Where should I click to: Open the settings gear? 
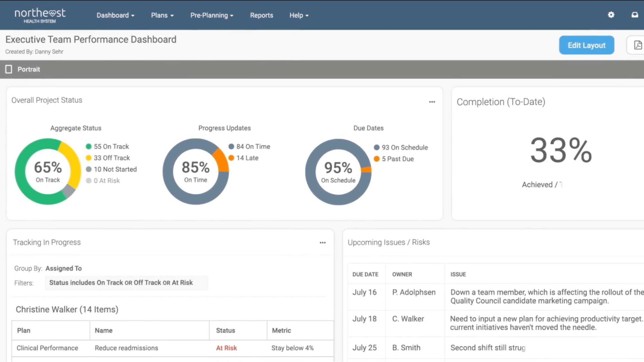(x=611, y=15)
